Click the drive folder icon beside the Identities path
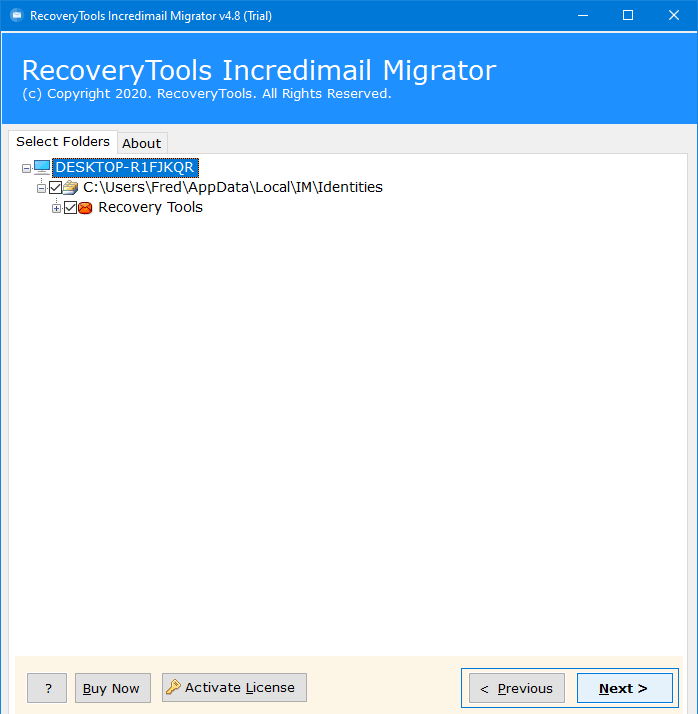698x714 pixels. click(70, 187)
